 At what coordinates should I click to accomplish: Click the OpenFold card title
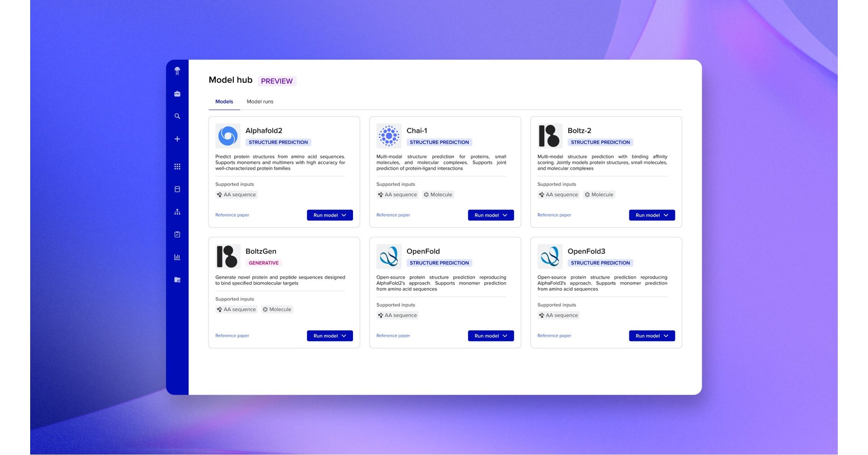423,251
